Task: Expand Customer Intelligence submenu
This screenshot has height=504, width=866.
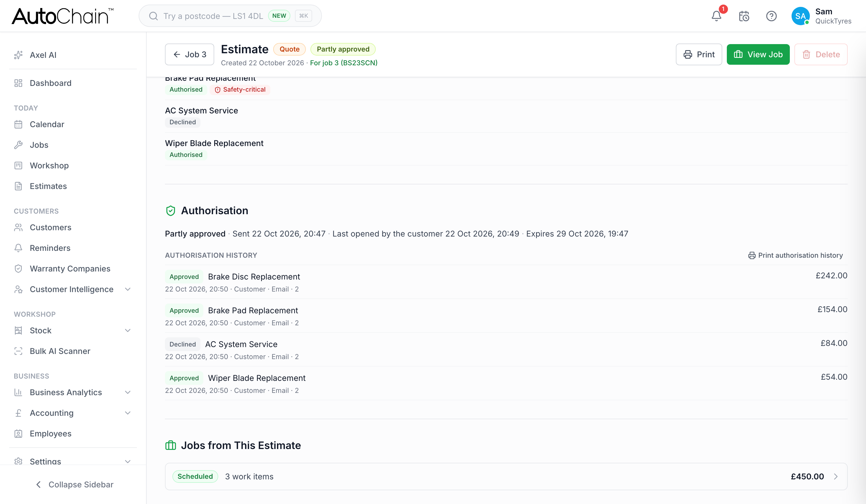Action: point(127,289)
